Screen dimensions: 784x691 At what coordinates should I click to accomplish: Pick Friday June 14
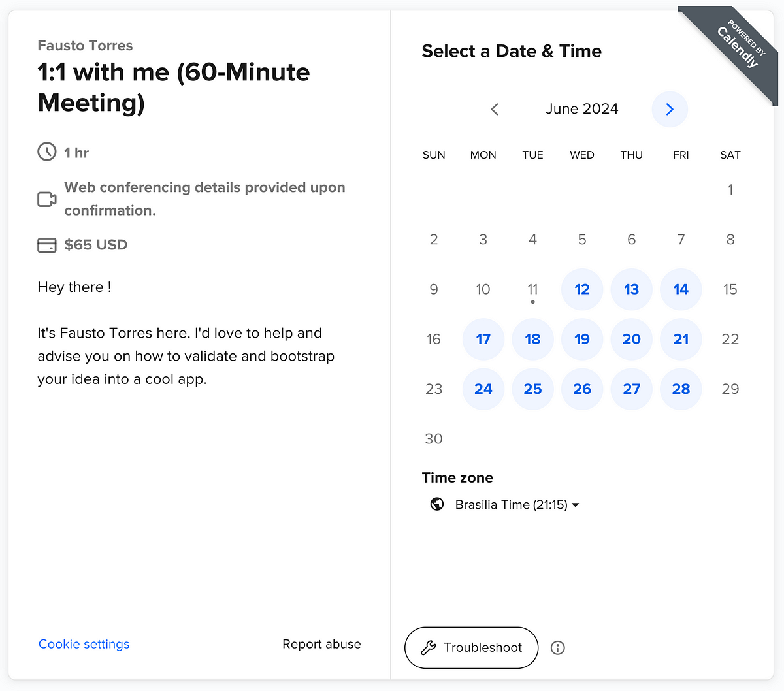click(x=681, y=289)
